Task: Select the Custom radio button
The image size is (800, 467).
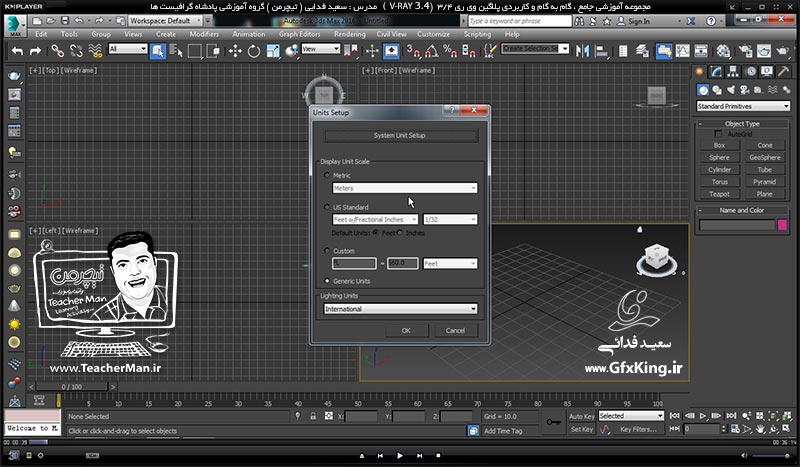Action: [327, 251]
